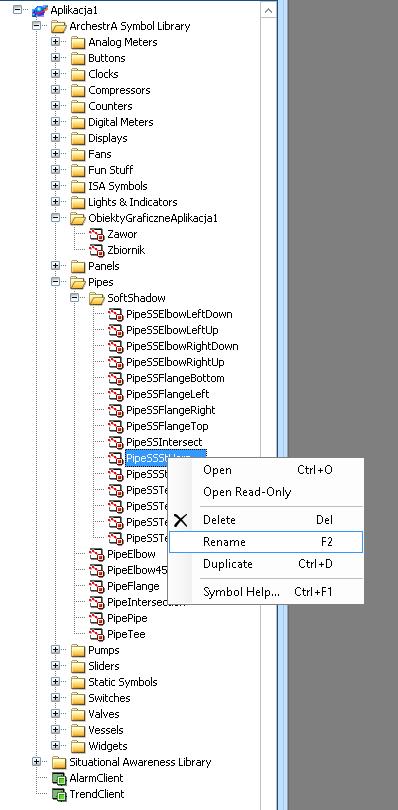398x810 pixels.
Task: Select the Sliders folder label
Action: 104,666
